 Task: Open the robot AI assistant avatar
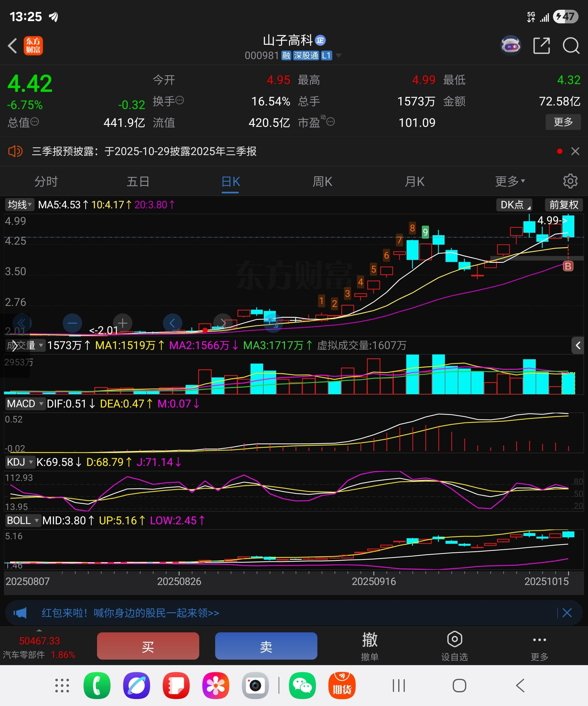[x=511, y=45]
